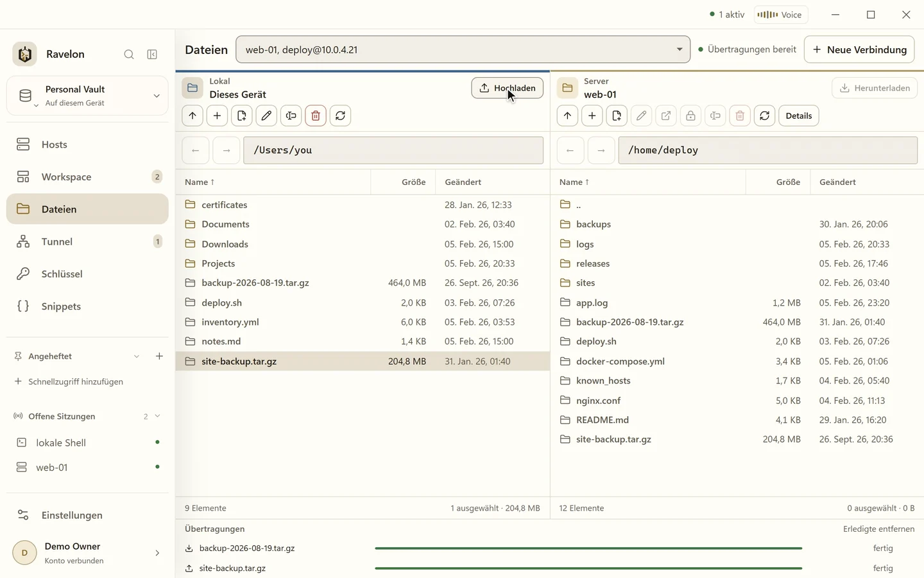The height and width of the screenshot is (578, 924).
Task: Expand the Personal Vault selector
Action: point(87,96)
